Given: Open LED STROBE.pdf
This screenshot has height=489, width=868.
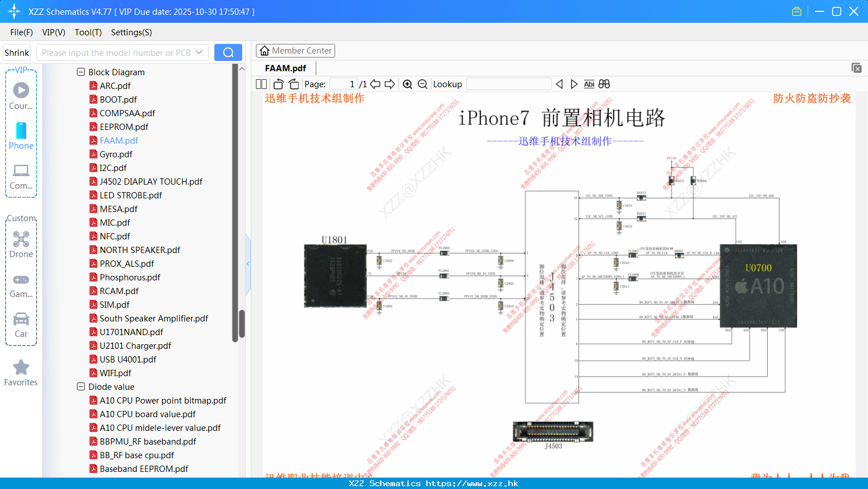Looking at the screenshot, I should [131, 195].
